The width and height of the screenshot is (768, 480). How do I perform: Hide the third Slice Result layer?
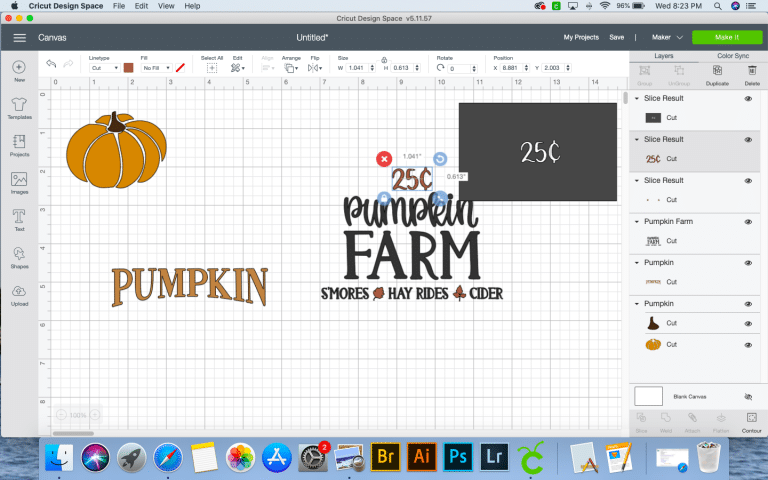748,181
